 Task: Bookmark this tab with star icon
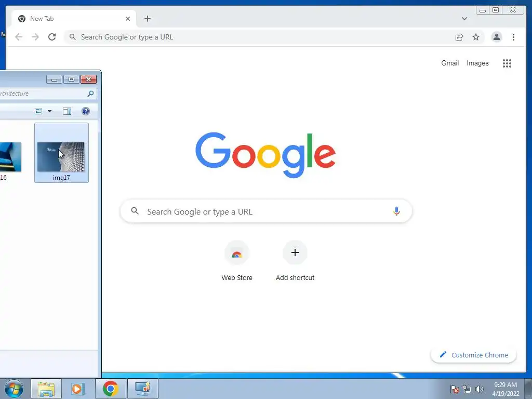476,37
